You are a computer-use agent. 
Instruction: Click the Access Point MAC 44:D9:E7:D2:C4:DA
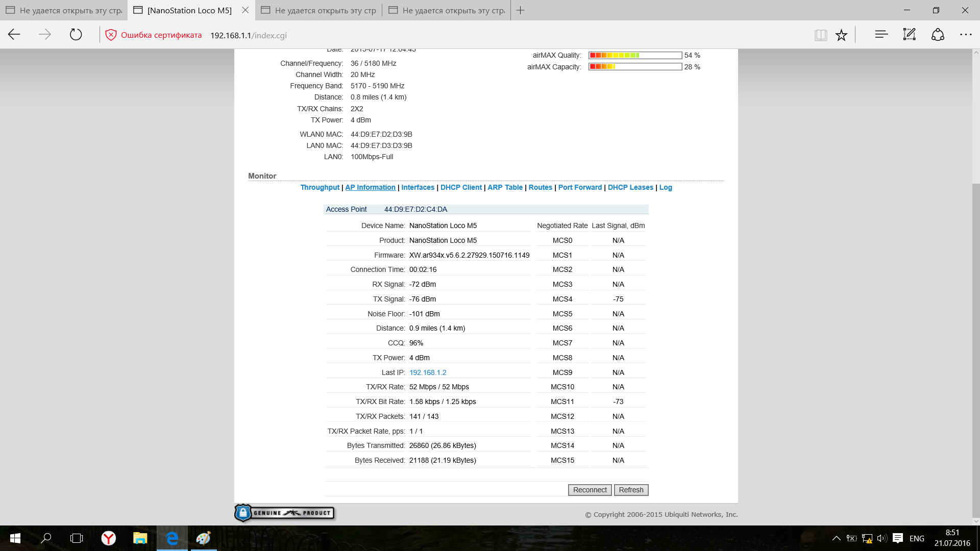point(415,209)
